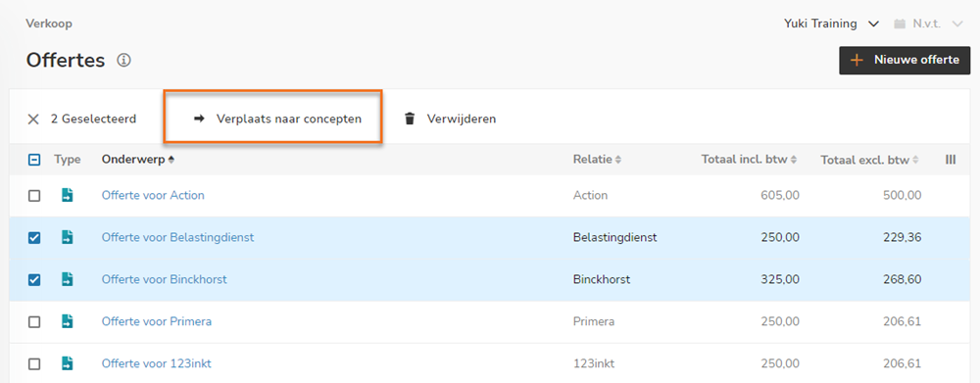The image size is (980, 383).
Task: Click the column chooser icon in the table header
Action: (x=951, y=160)
